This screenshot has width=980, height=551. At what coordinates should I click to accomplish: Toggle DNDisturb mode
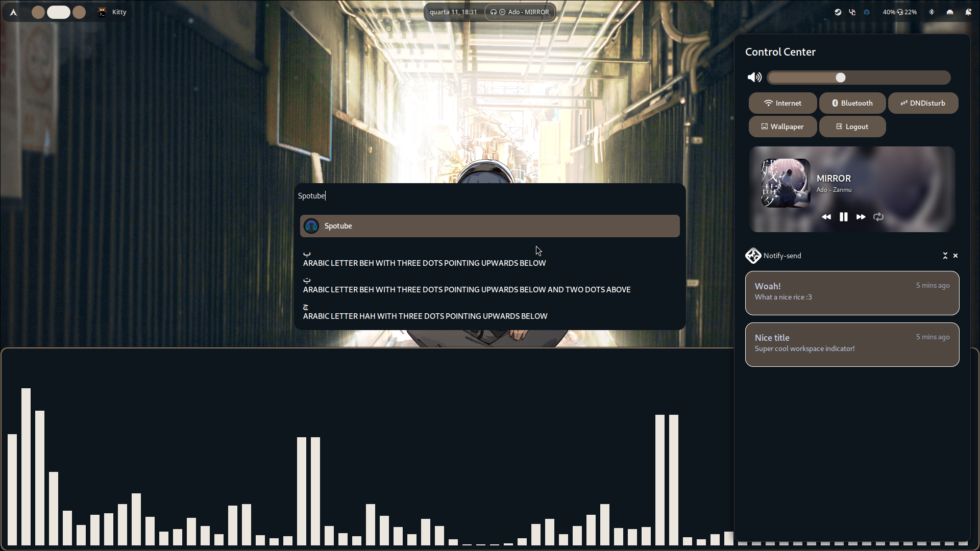tap(923, 103)
